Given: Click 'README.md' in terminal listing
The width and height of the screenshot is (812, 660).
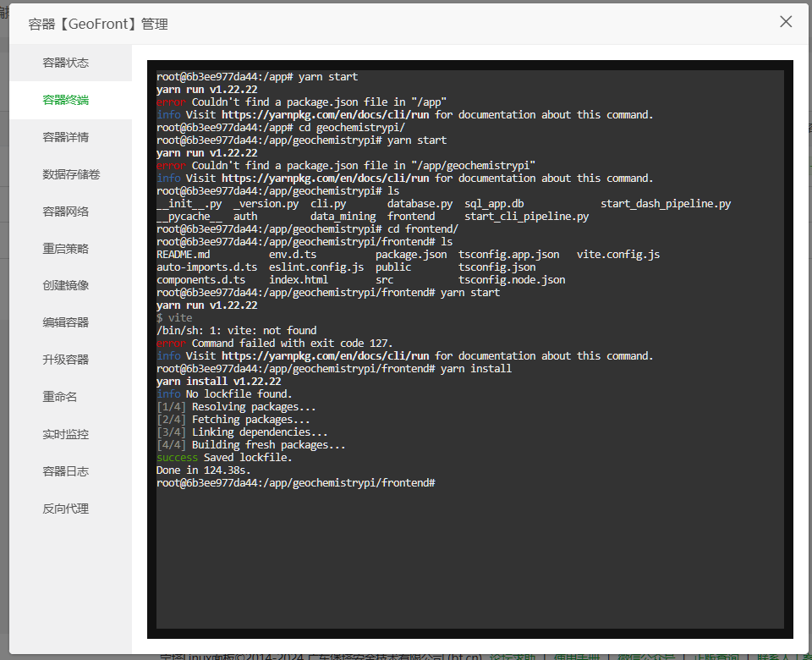Looking at the screenshot, I should tap(184, 255).
